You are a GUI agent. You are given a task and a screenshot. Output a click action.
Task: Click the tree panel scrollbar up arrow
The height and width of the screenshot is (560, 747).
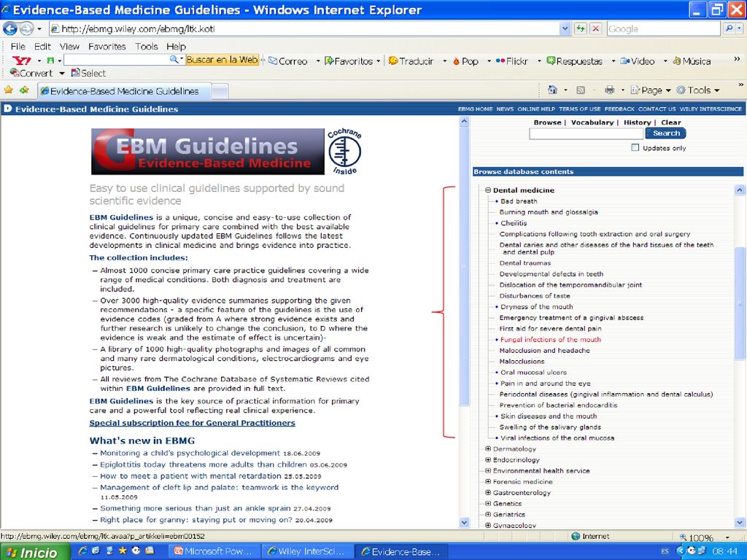[x=740, y=190]
